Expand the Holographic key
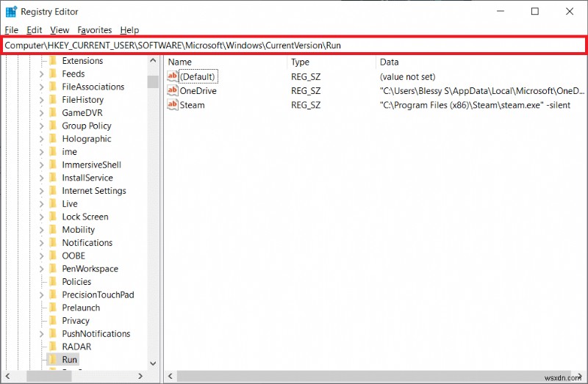Screen dimensions: 588x384 tap(42, 139)
